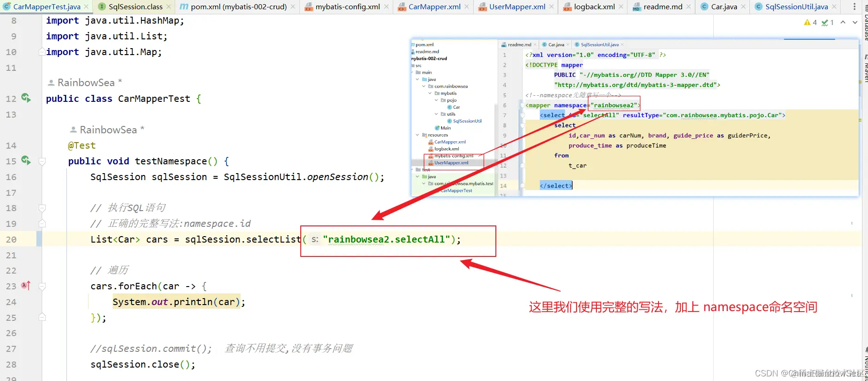Collapse the import block fold marker

tap(42, 51)
